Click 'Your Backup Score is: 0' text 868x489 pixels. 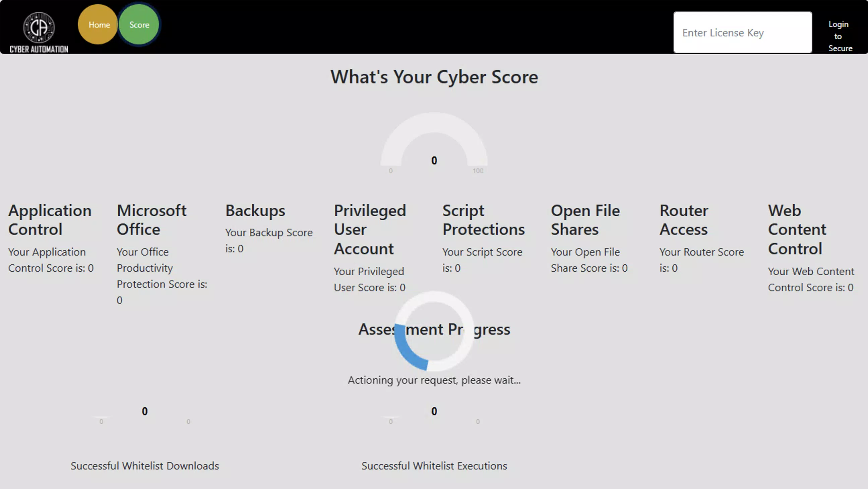click(268, 240)
